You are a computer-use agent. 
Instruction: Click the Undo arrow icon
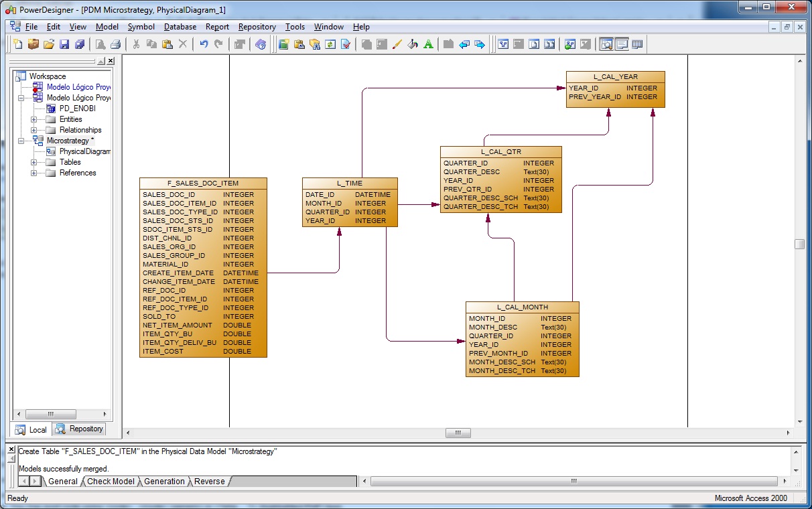pyautogui.click(x=204, y=44)
